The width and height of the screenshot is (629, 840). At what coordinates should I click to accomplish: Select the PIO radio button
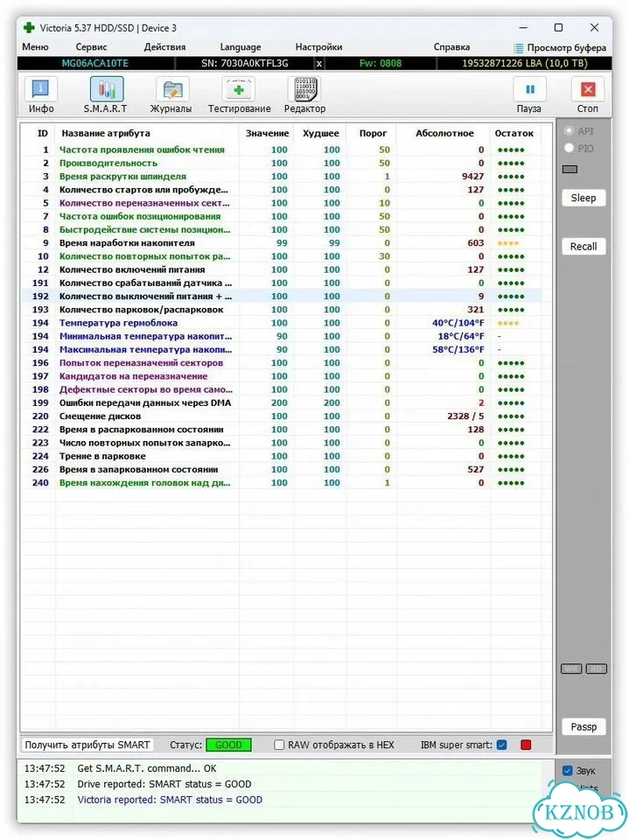point(569,148)
